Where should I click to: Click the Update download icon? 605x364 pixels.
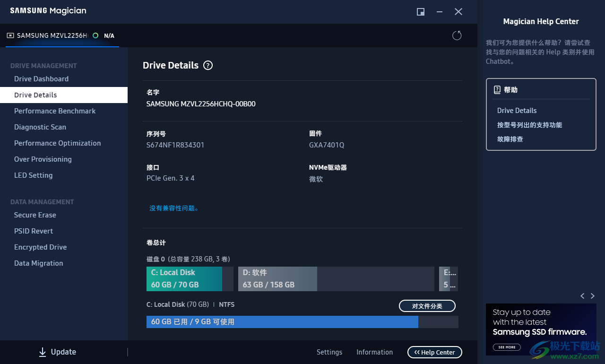(x=43, y=352)
